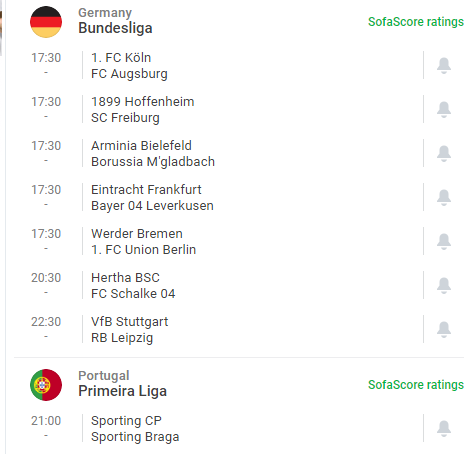Select the 1899 Hoffenheim vs SC Freiburg match
This screenshot has height=454, width=466.
click(235, 109)
